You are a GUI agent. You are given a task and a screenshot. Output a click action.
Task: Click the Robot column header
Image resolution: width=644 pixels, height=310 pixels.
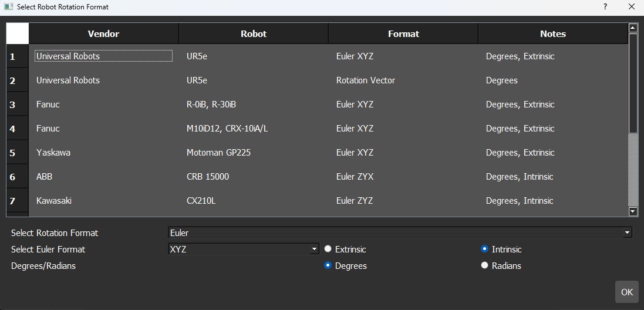[254, 33]
